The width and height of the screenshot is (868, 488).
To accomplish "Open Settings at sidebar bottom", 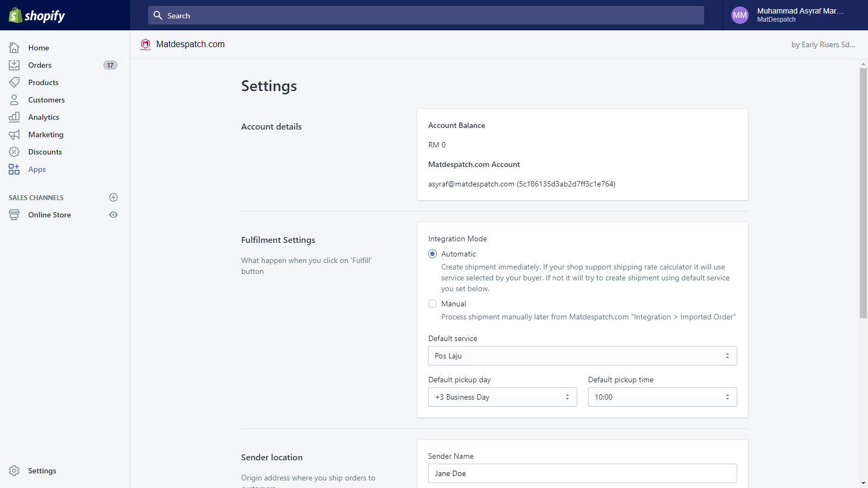I will pyautogui.click(x=42, y=471).
